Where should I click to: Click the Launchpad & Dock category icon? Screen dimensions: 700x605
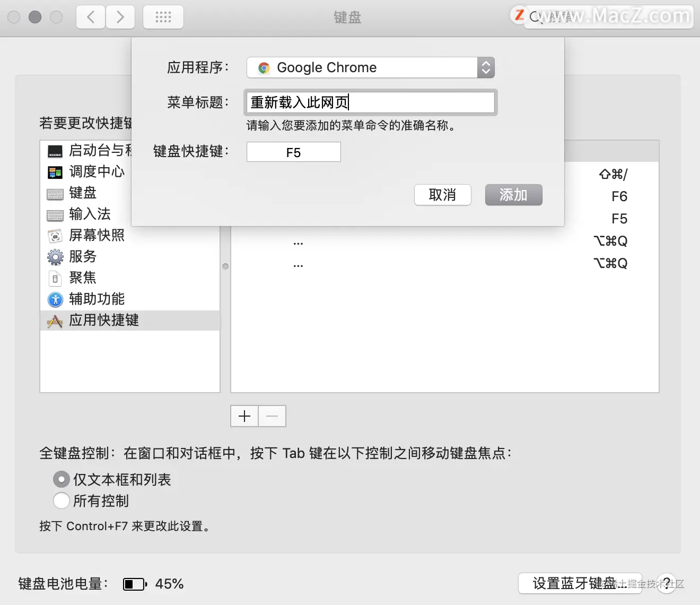click(55, 151)
